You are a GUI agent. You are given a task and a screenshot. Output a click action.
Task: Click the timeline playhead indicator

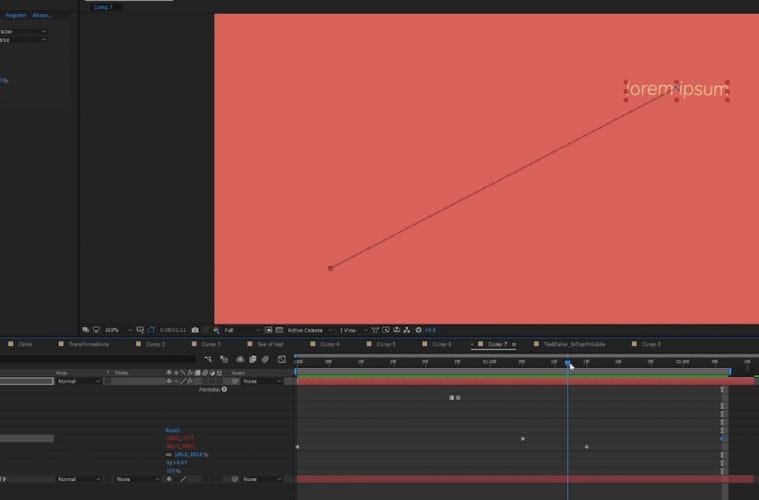point(568,363)
